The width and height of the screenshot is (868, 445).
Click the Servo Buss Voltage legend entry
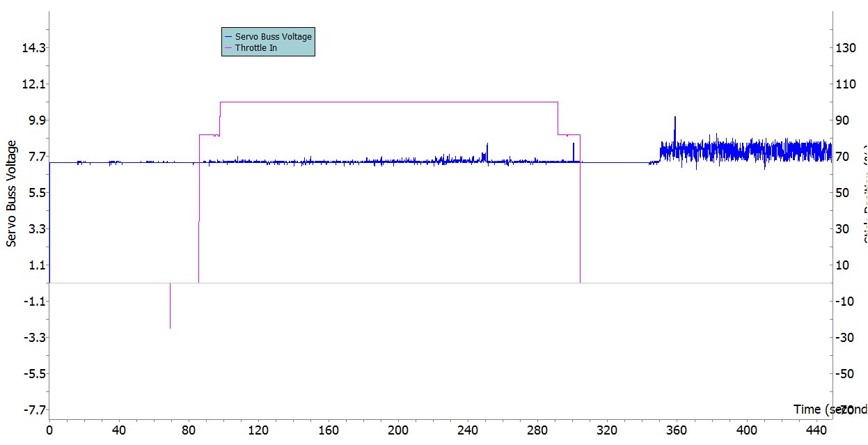pyautogui.click(x=274, y=36)
